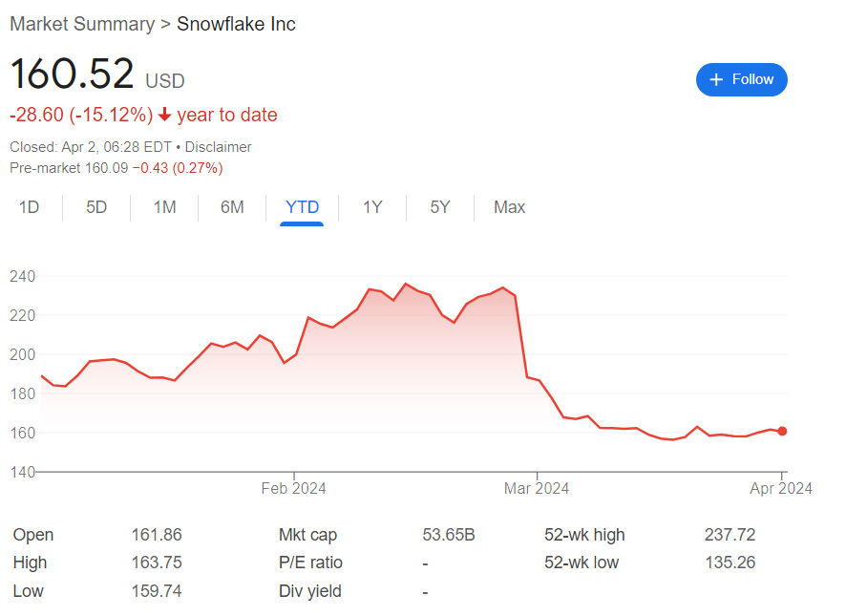Image resolution: width=846 pixels, height=616 pixels.
Task: Open the Disclaimer link
Action: (x=218, y=147)
